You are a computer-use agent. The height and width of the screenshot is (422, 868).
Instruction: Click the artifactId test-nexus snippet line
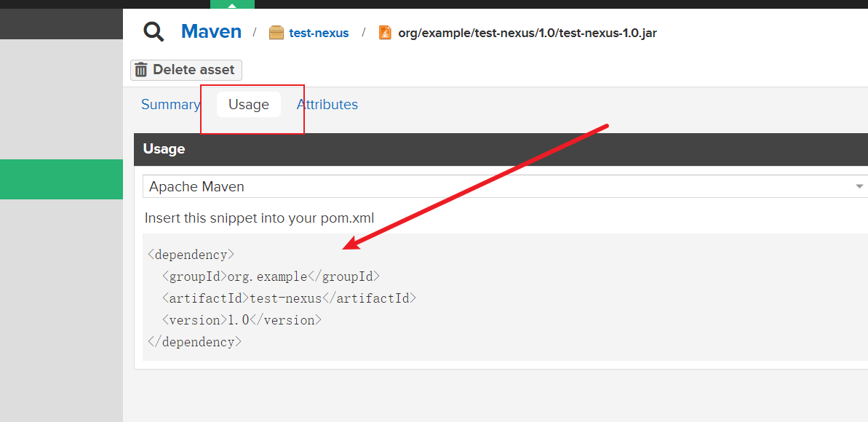289,298
